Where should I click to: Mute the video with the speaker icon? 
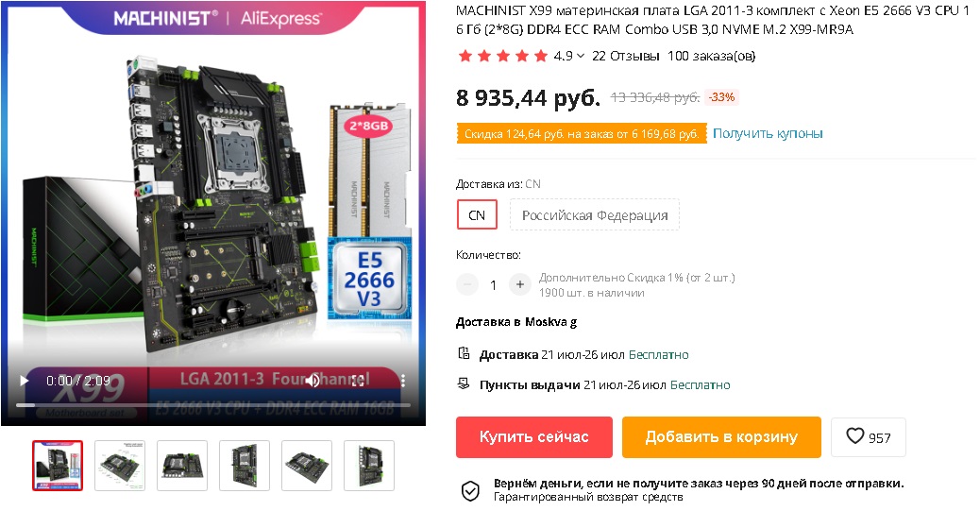[x=313, y=381]
